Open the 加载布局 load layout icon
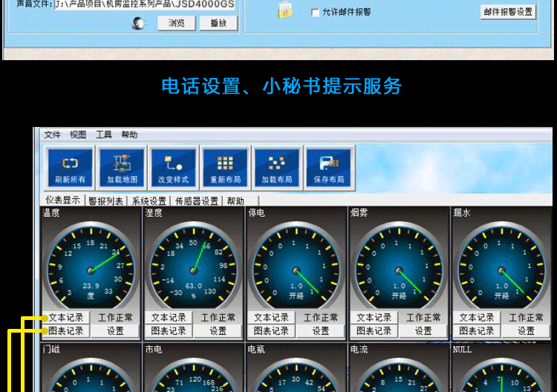The width and height of the screenshot is (557, 392). (277, 168)
